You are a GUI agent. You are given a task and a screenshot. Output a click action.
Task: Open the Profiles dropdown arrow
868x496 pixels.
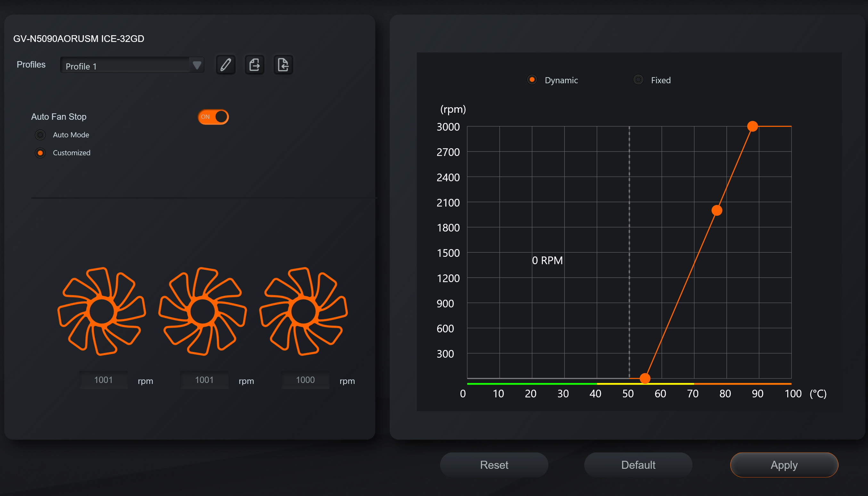coord(197,65)
